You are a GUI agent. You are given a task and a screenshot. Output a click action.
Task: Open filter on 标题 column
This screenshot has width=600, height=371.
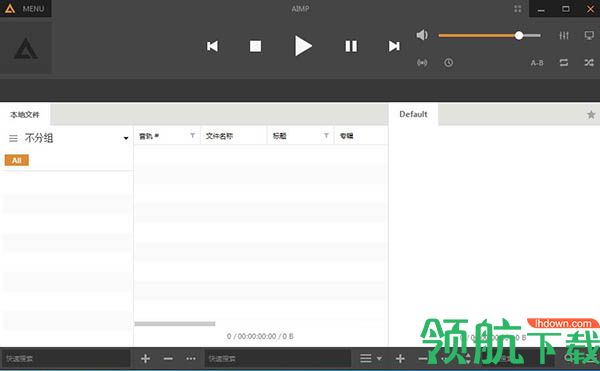click(326, 135)
